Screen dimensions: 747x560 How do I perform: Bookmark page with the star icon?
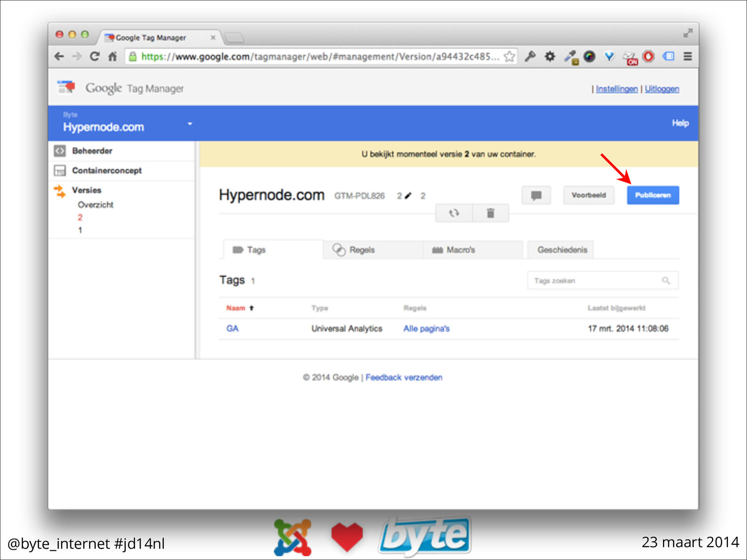tap(509, 56)
